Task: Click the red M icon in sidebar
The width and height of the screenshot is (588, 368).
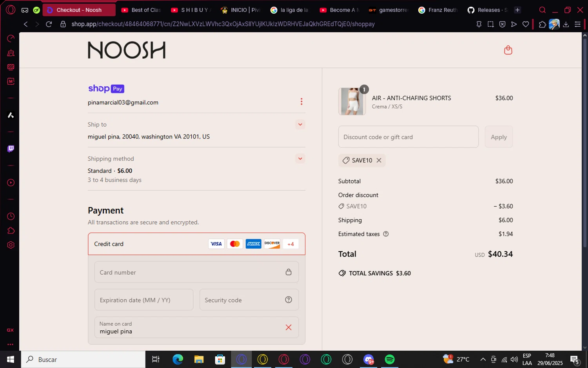Action: (x=11, y=81)
